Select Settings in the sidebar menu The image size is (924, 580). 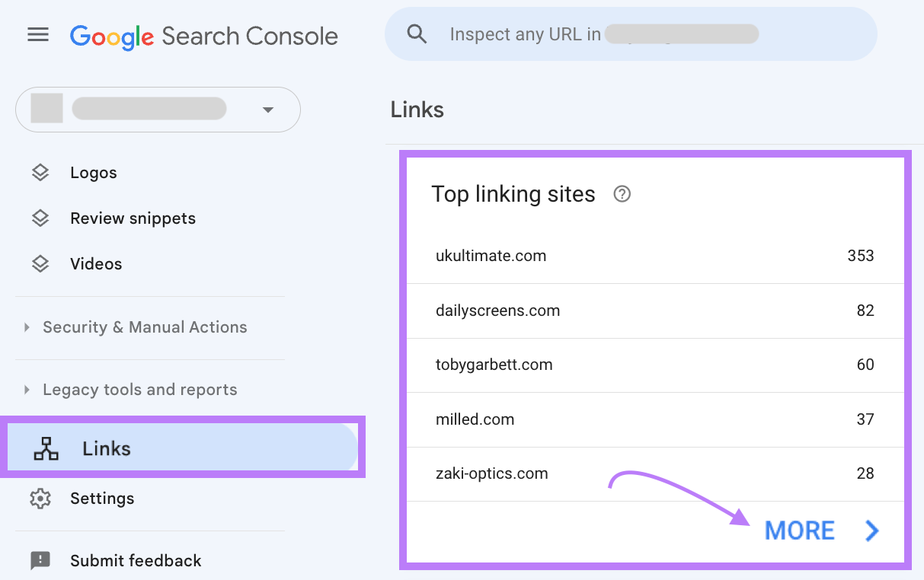coord(102,499)
